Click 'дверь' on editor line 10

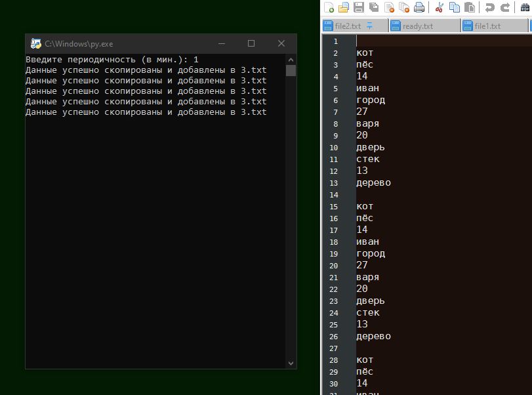371,147
